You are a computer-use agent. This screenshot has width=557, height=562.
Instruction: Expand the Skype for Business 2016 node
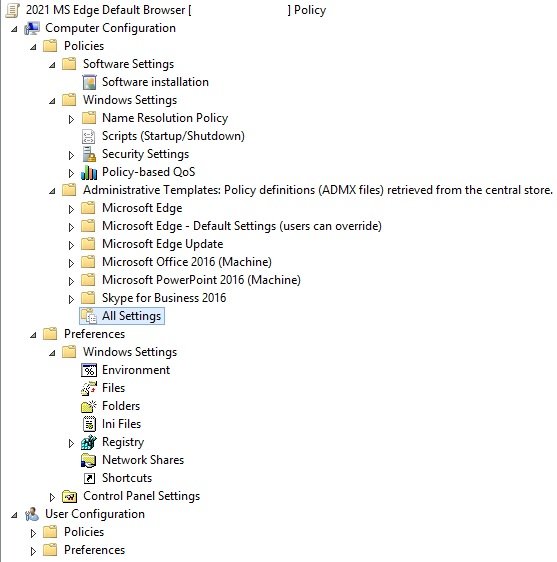tap(71, 299)
